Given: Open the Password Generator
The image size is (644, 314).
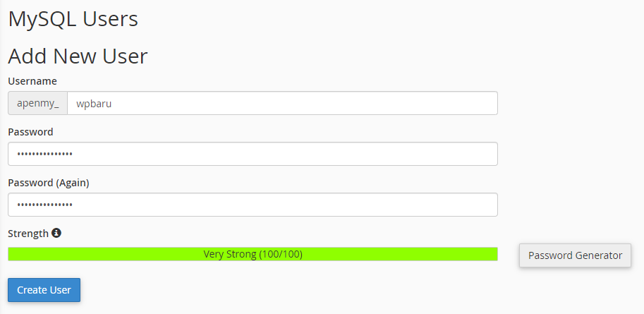Looking at the screenshot, I should click(575, 255).
